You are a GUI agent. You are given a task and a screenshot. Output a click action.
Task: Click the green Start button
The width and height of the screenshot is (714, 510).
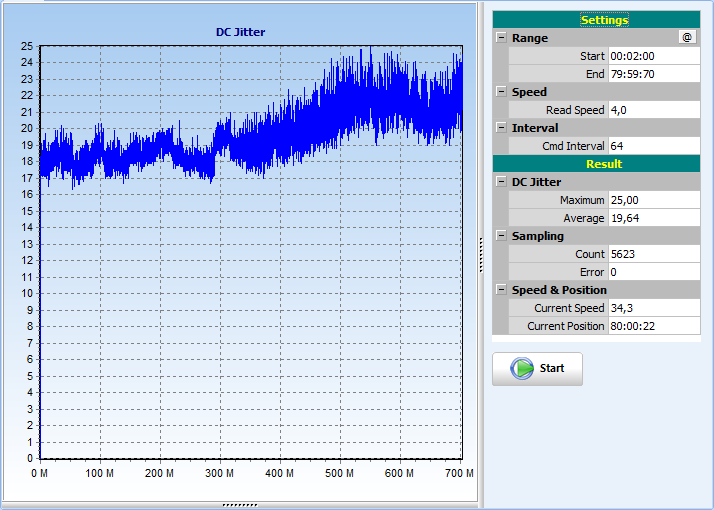tap(537, 369)
